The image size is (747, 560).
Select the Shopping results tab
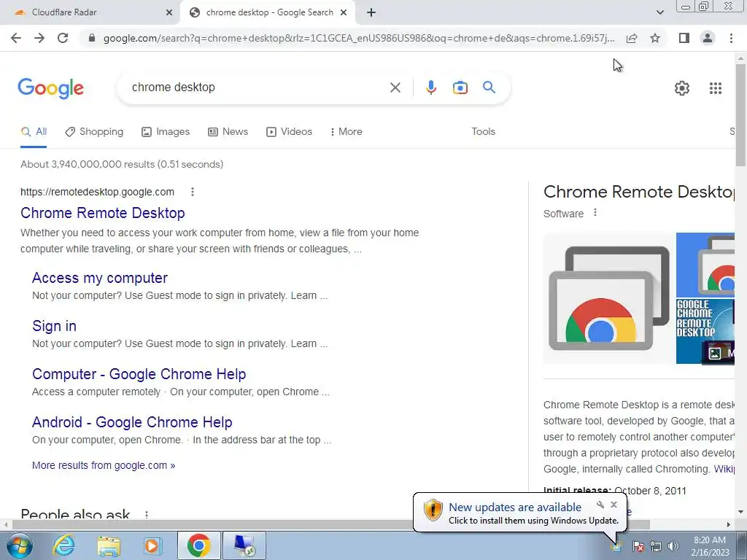[x=94, y=132]
